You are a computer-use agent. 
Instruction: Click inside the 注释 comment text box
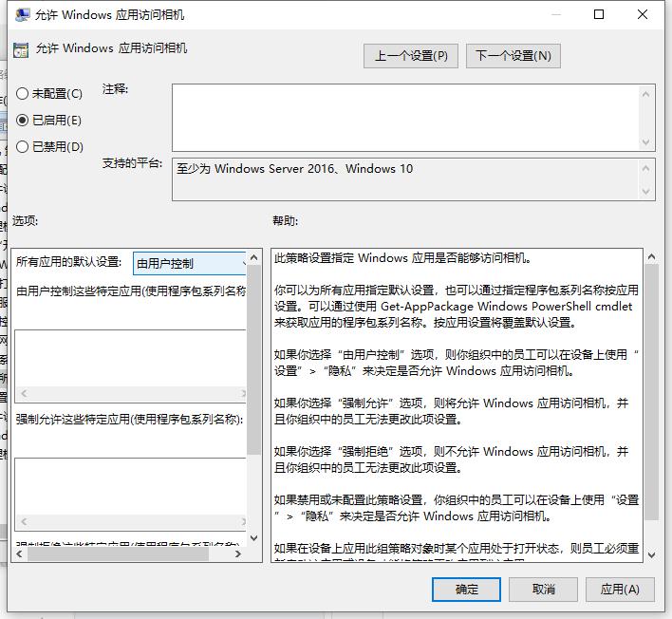click(x=405, y=118)
